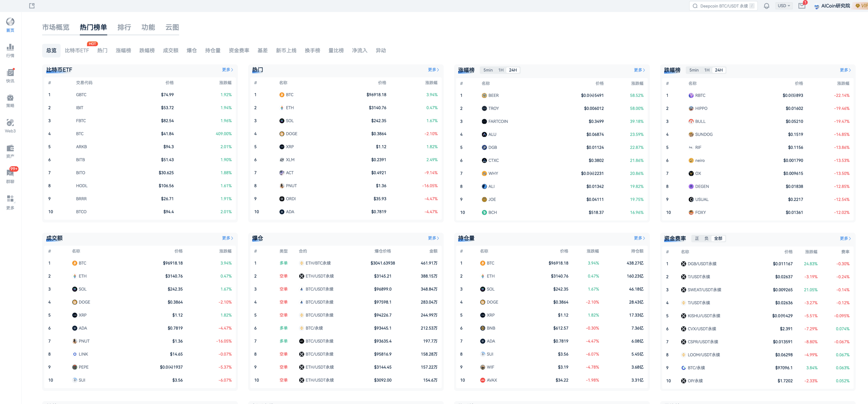
Task: Open the 异动 sub-tab
Action: pos(381,50)
